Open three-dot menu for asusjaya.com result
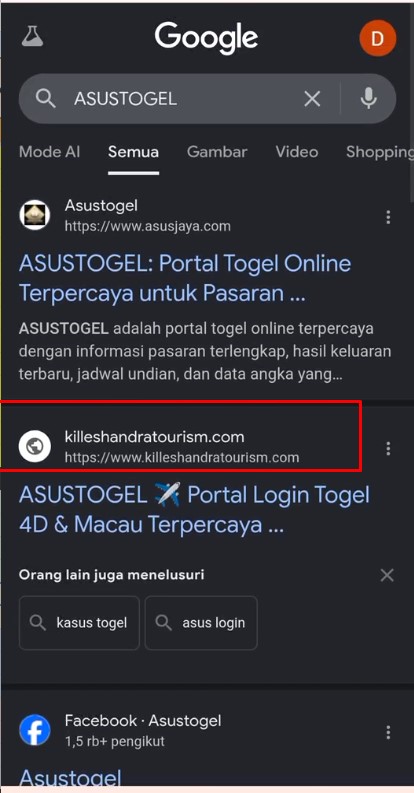Viewport: 414px width, 793px height. coord(388,217)
